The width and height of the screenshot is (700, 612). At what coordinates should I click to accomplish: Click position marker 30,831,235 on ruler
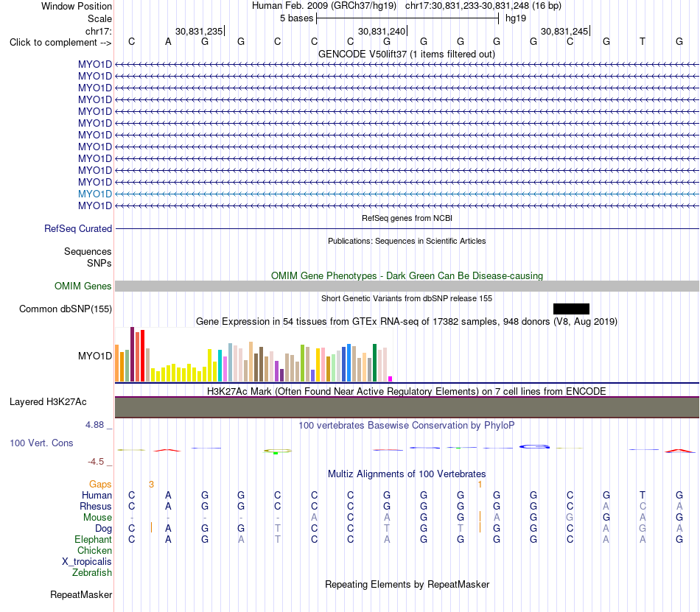(x=199, y=31)
